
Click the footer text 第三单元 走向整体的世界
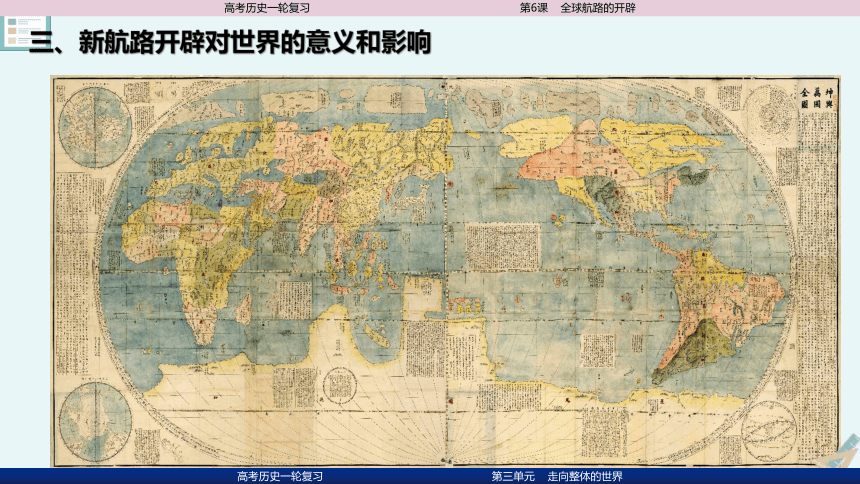[557, 476]
